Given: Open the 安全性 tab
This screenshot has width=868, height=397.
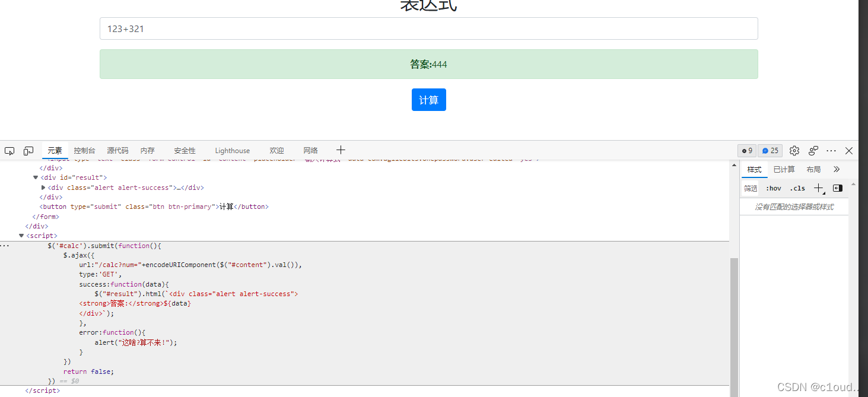Looking at the screenshot, I should (185, 151).
